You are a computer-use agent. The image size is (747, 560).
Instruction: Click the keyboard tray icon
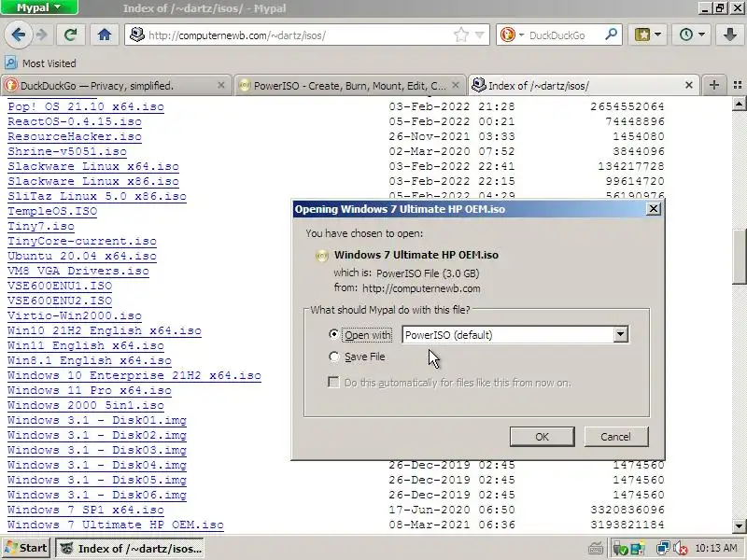pos(595,549)
